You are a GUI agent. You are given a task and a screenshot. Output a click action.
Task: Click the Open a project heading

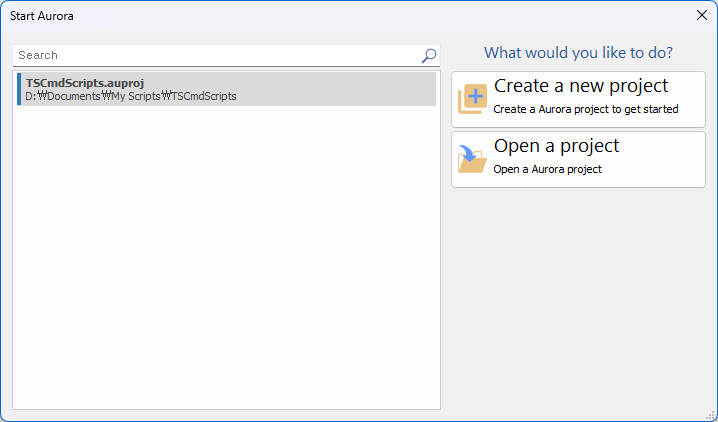[556, 146]
